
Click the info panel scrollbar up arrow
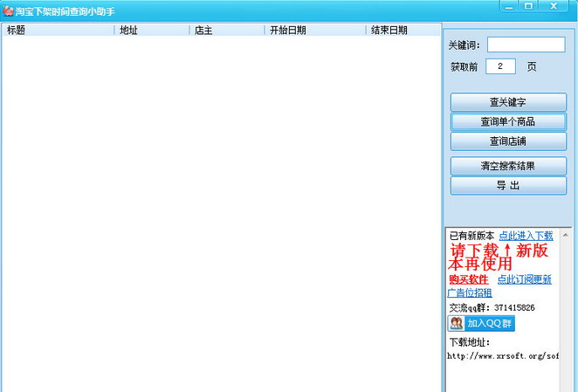click(566, 235)
